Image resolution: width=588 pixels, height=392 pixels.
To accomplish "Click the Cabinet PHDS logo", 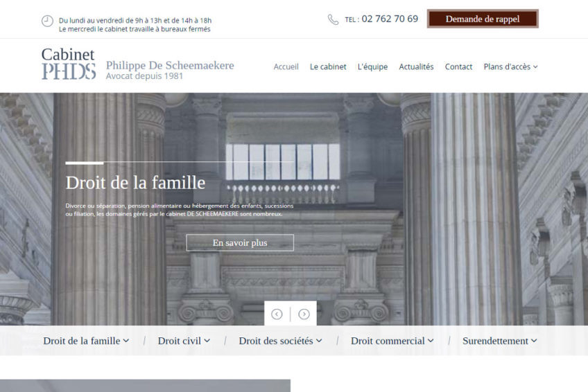I will (68, 64).
